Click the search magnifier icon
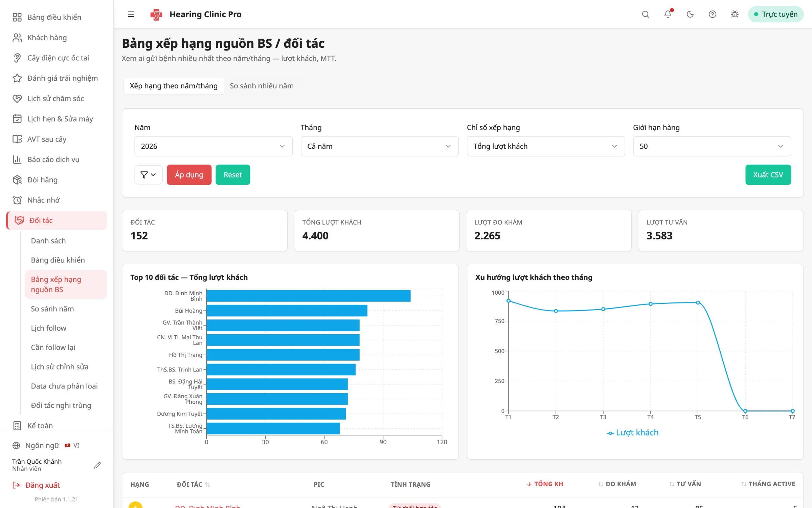Viewport: 812px width, 508px height. pyautogui.click(x=646, y=14)
